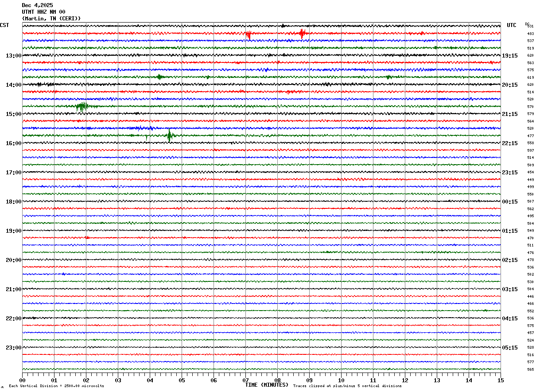
Task: Click the red burst just after minute 7
Action: point(249,35)
